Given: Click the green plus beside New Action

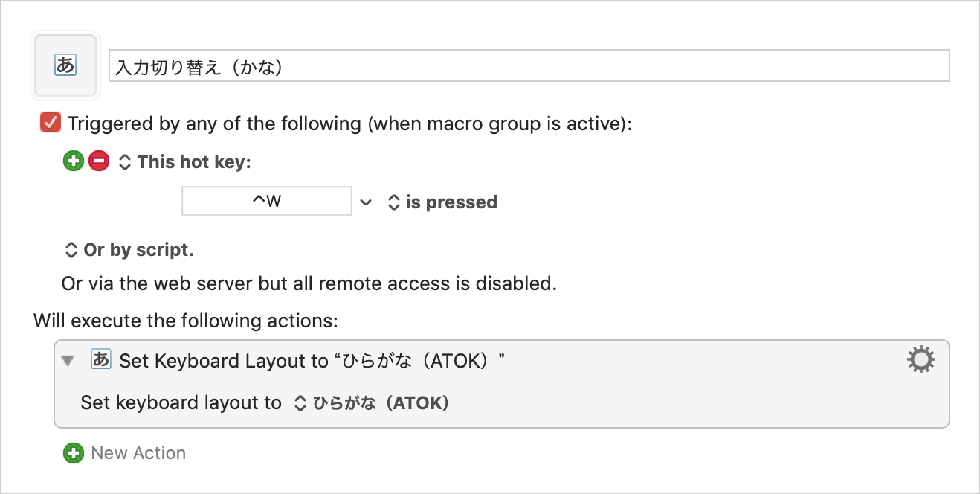Looking at the screenshot, I should click(74, 453).
